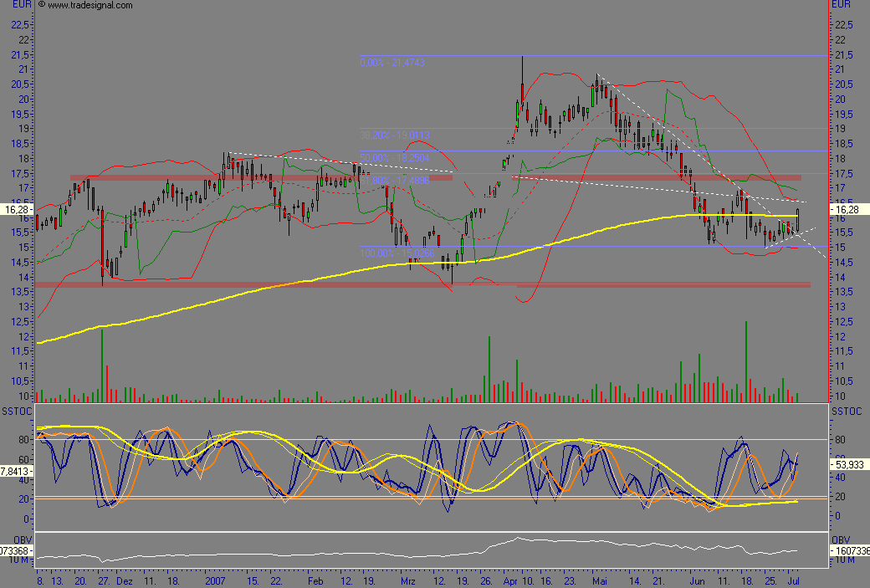
Task: Click the 2007 year label on the date axis
Action: (x=216, y=579)
